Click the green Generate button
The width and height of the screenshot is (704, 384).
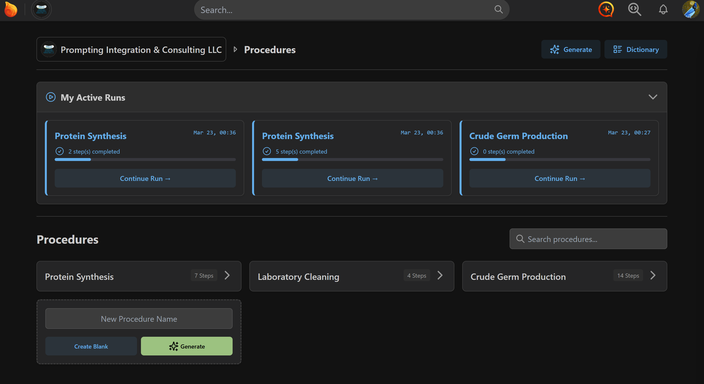(x=187, y=346)
